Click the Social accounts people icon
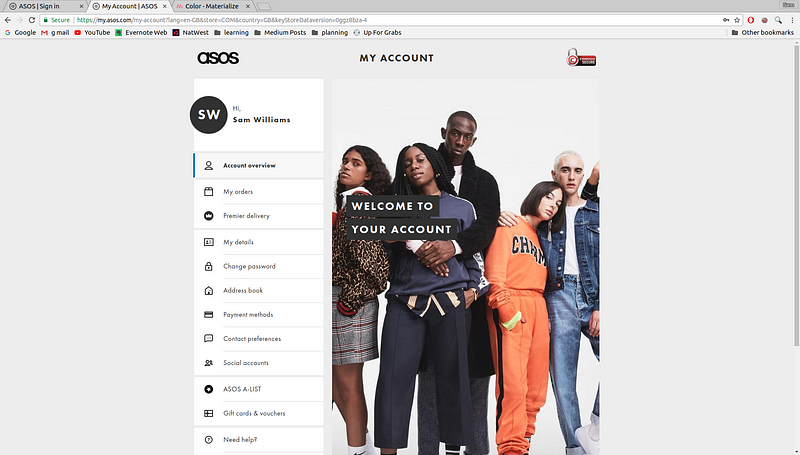This screenshot has width=800, height=455. pyautogui.click(x=209, y=363)
